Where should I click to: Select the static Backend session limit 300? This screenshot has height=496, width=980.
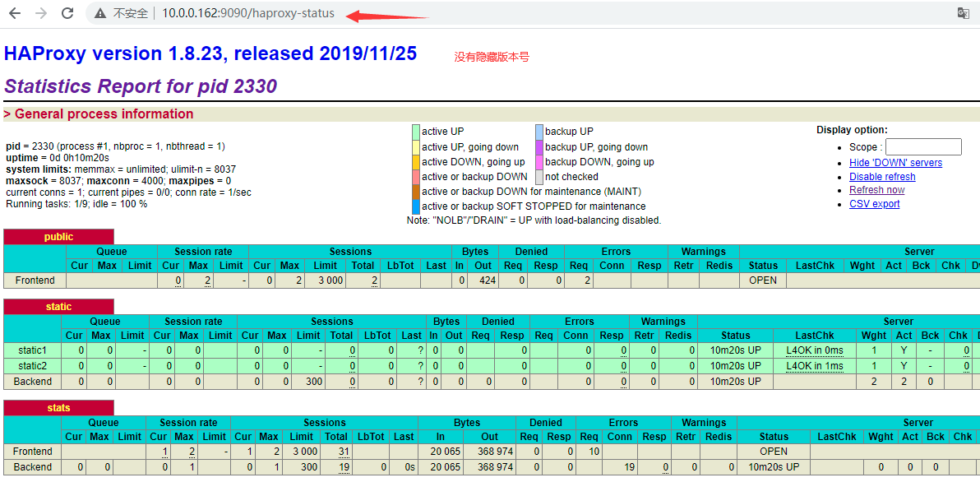coord(314,382)
